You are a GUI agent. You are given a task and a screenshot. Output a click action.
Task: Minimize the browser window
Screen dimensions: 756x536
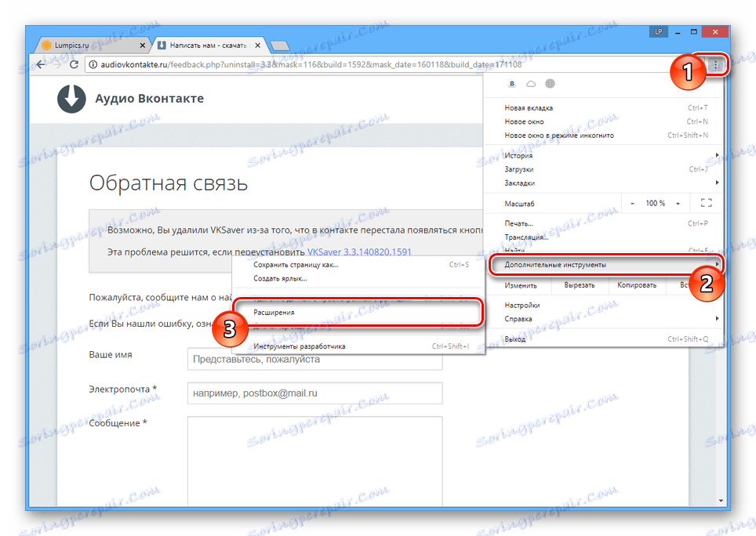pyautogui.click(x=678, y=32)
